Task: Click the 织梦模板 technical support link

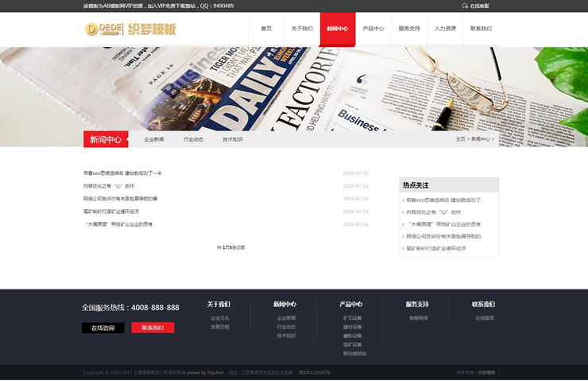Action: (x=486, y=372)
